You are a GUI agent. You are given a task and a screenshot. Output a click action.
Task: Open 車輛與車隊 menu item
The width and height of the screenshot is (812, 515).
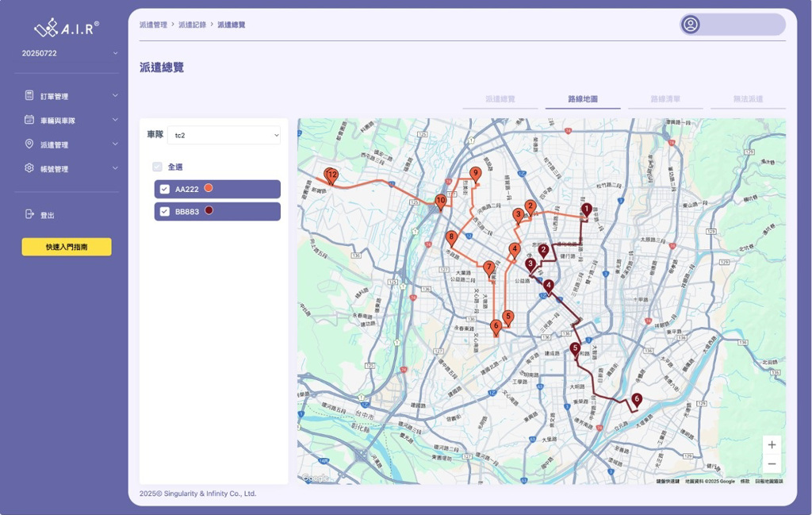click(x=57, y=120)
